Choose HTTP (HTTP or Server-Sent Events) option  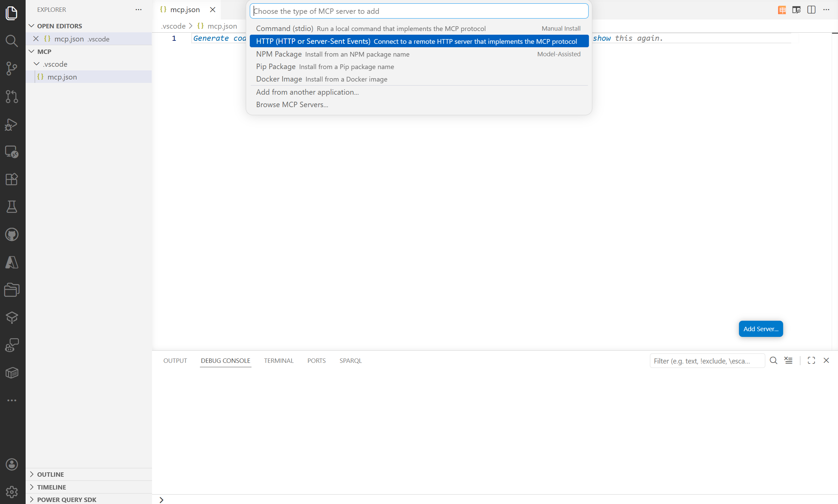click(419, 41)
